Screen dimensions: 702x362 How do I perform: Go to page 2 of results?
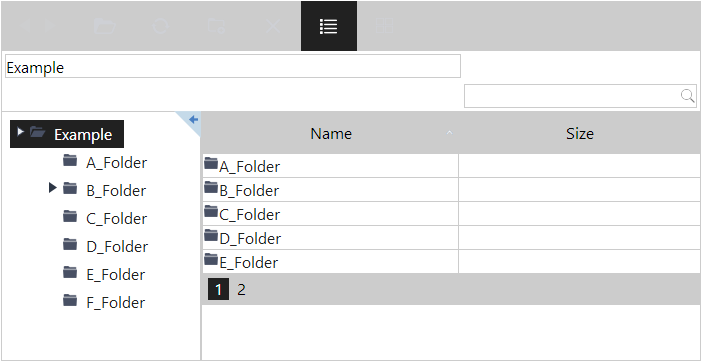pos(241,290)
